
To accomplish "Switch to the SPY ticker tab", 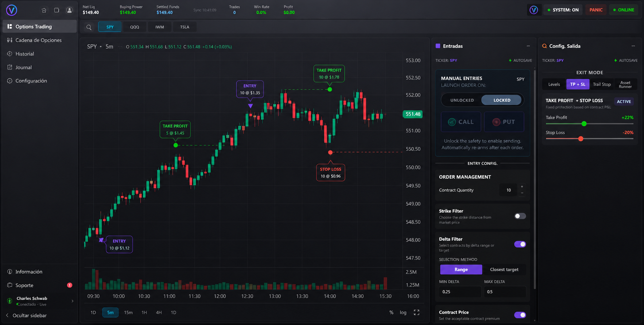I will (x=110, y=27).
